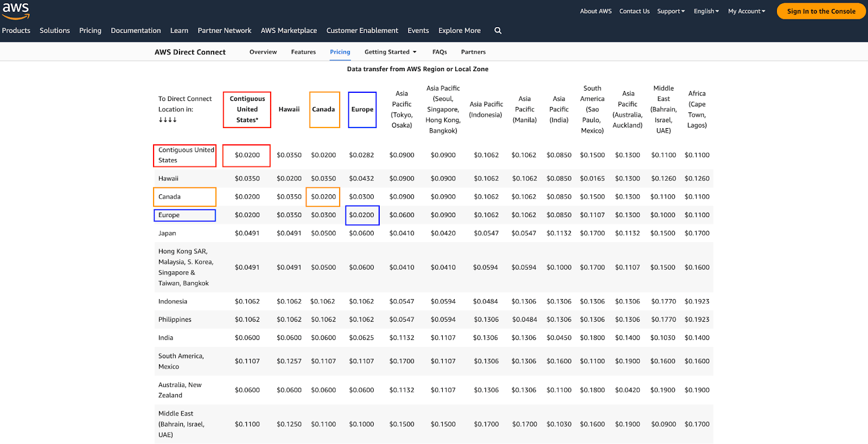Open the Partner Network menu

coord(225,31)
